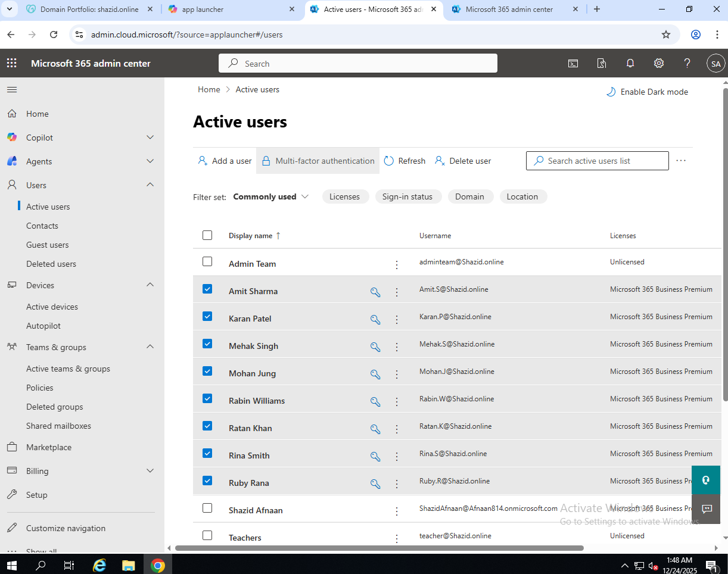Switch to Domain Portfolio browser tab
728x574 pixels.
89,9
